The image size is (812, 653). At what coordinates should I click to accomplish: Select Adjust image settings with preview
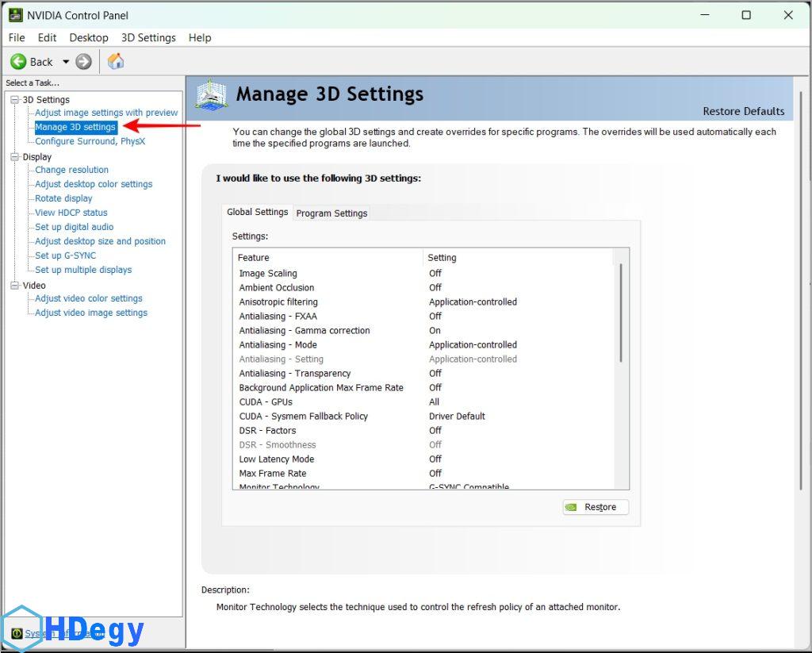(x=106, y=113)
